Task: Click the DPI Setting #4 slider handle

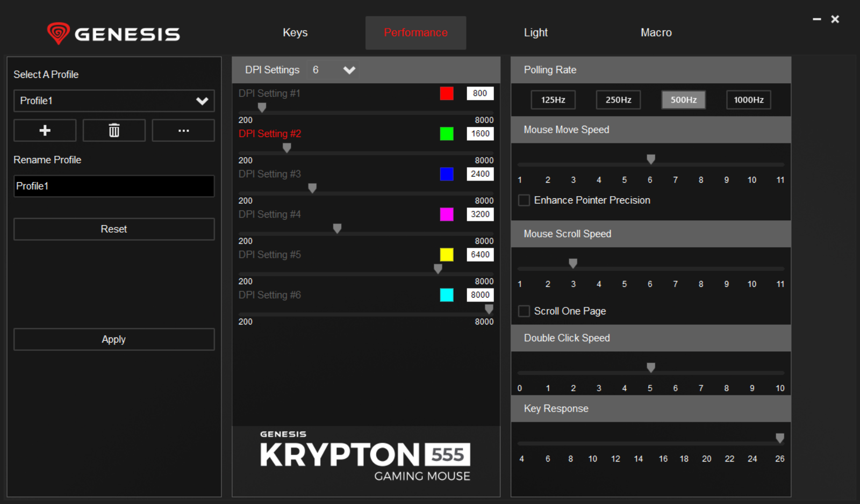Action: 337,228
